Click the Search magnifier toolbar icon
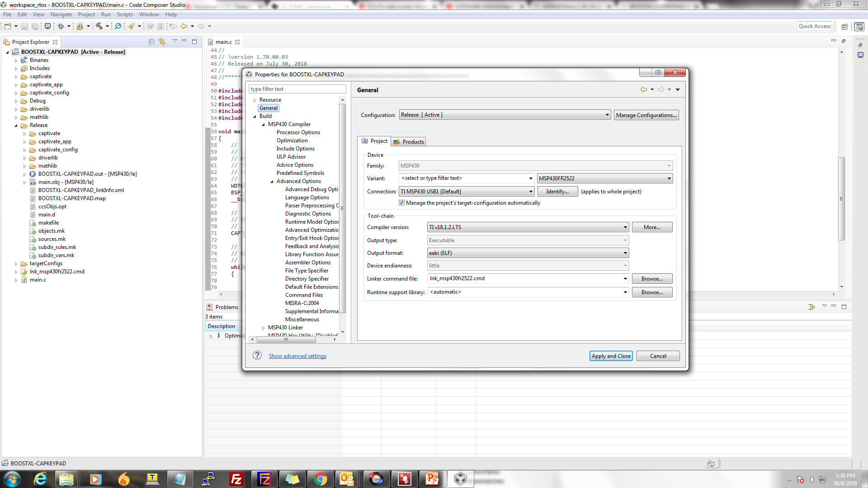Image resolution: width=868 pixels, height=488 pixels. pyautogui.click(x=118, y=26)
